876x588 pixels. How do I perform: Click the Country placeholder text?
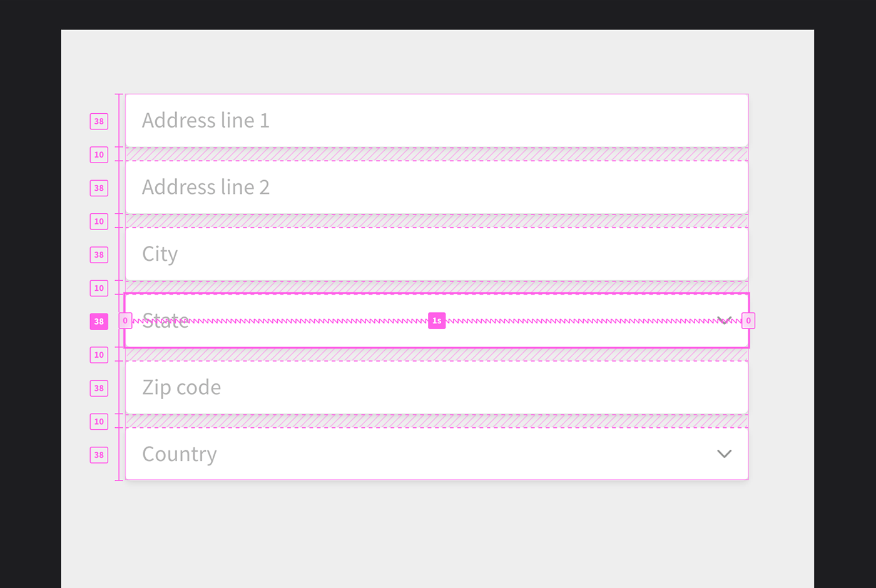[x=180, y=454]
